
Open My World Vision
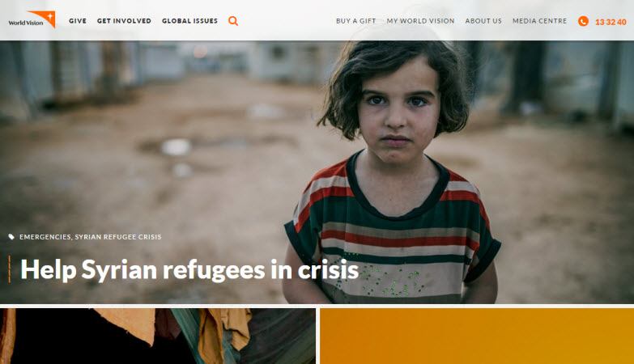[x=420, y=21]
